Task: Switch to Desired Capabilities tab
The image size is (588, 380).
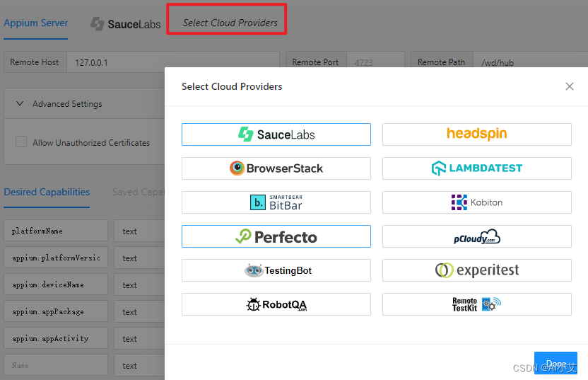Action: pyautogui.click(x=47, y=192)
